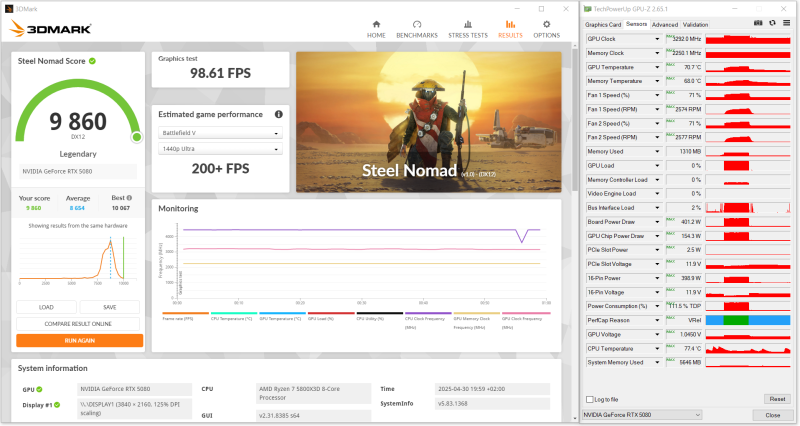Open the Battlefield V game dropdown
This screenshot has width=800, height=426.
(220, 133)
